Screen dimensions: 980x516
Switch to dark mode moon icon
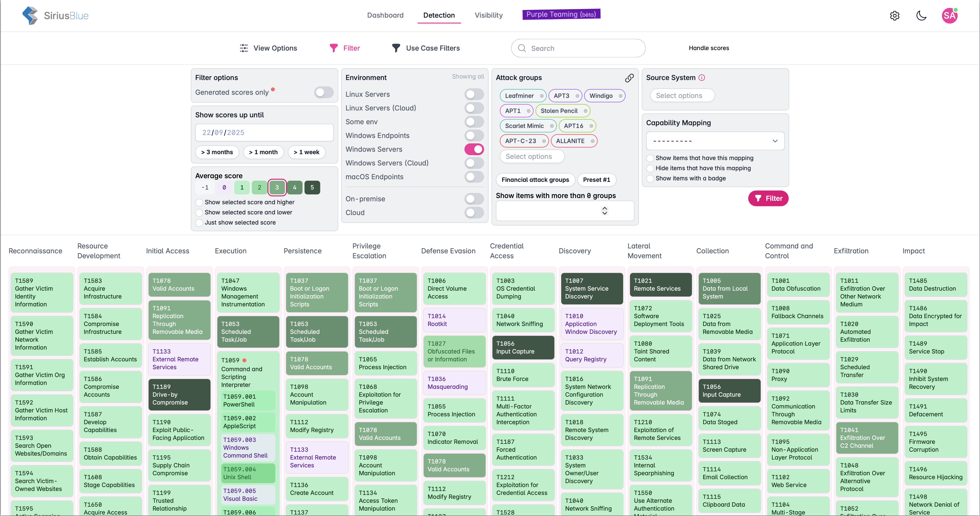tap(921, 16)
